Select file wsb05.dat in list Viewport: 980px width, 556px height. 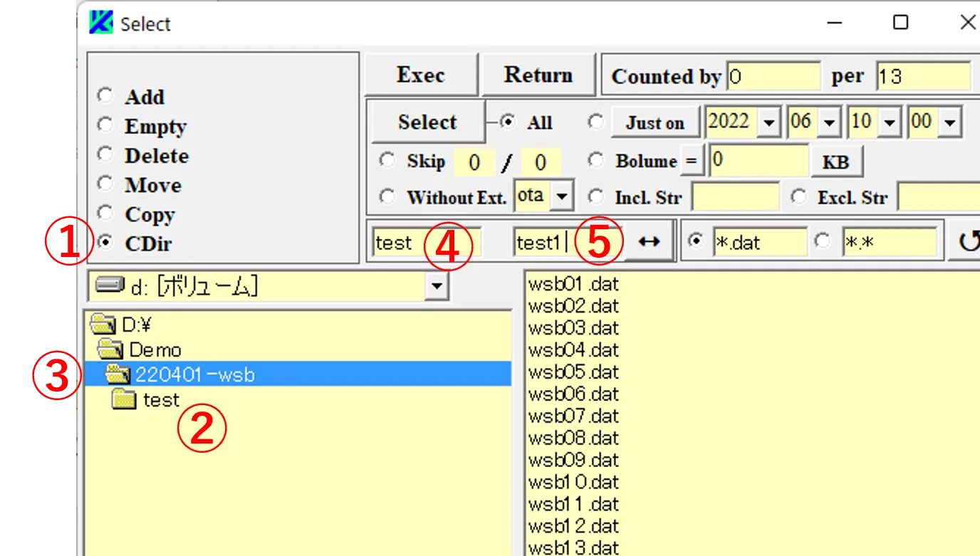click(x=573, y=372)
